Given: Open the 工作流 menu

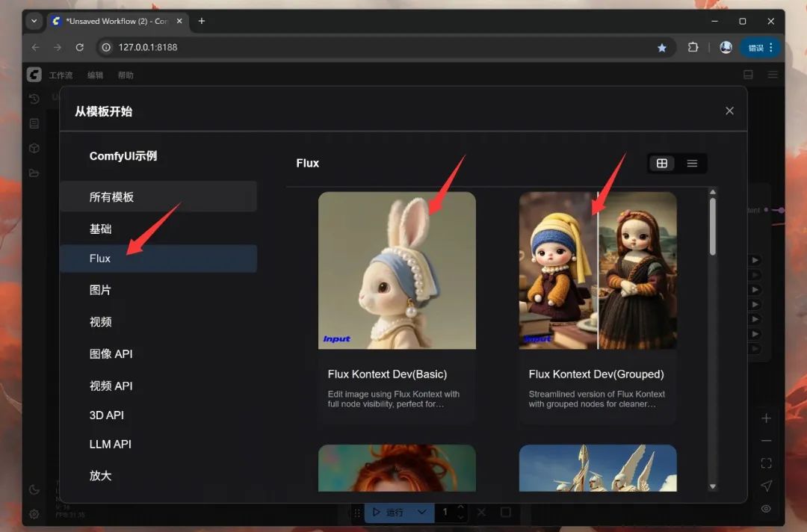Looking at the screenshot, I should click(61, 75).
